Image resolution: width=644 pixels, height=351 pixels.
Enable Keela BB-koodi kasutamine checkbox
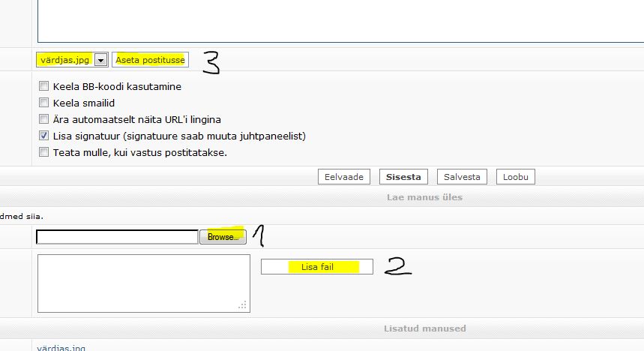click(44, 86)
